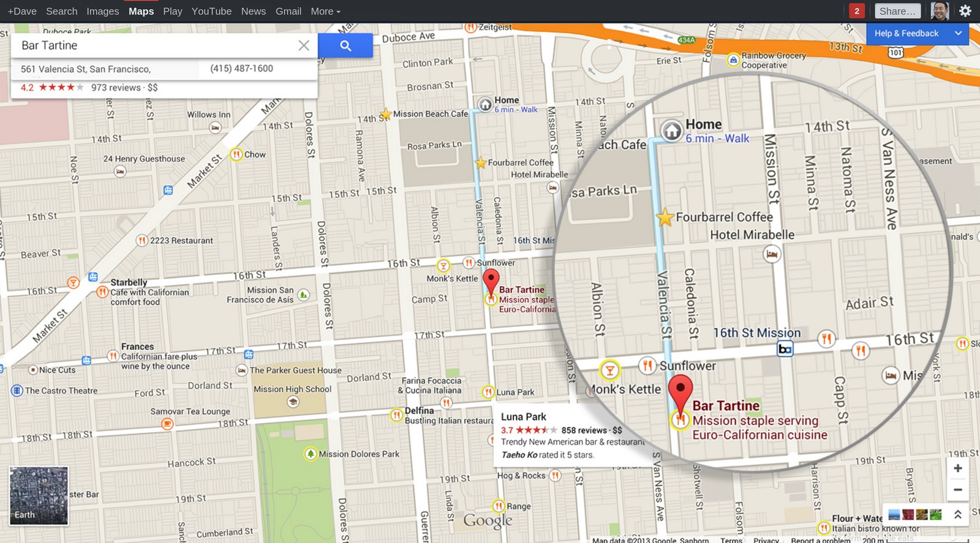Click the Farina Focaccia restaurant marker

pyautogui.click(x=447, y=403)
